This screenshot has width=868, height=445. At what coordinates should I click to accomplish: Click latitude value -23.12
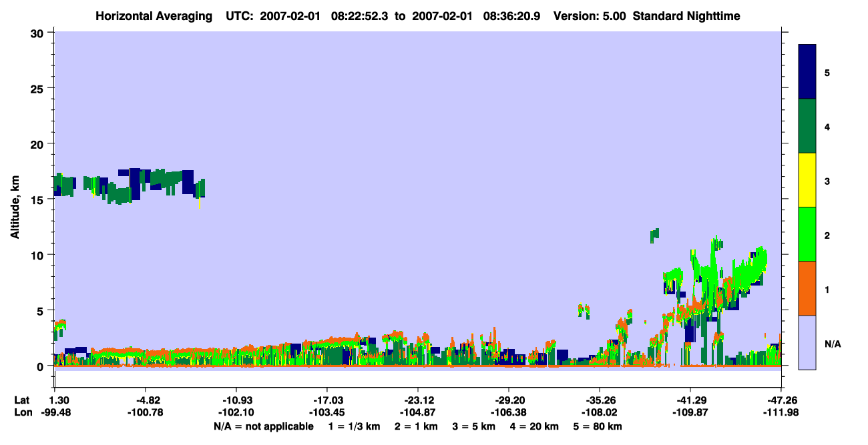pyautogui.click(x=418, y=400)
